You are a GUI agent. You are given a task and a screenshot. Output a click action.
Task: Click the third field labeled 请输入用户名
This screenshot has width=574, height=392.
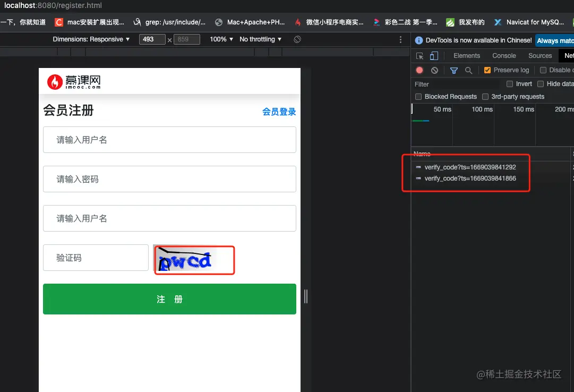click(x=169, y=218)
